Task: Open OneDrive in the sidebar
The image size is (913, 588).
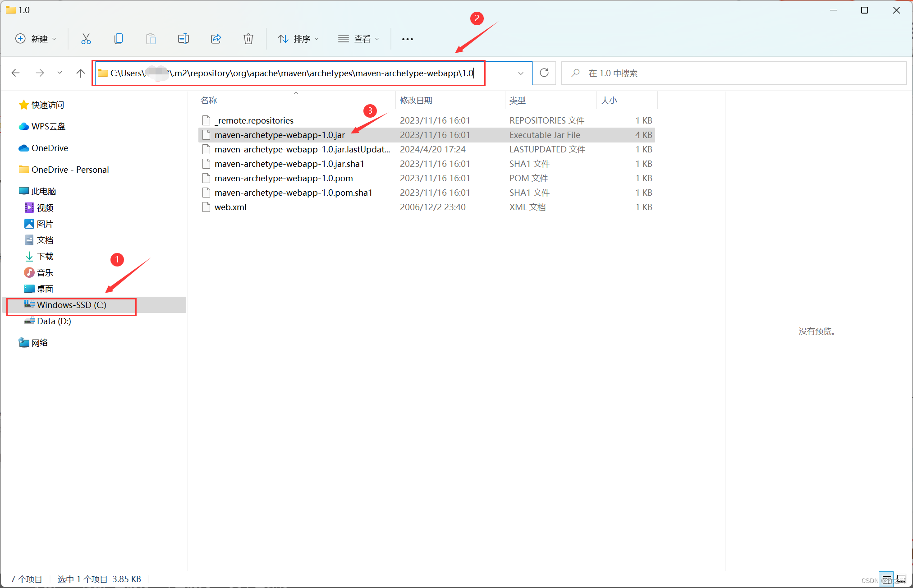Action: pyautogui.click(x=43, y=148)
